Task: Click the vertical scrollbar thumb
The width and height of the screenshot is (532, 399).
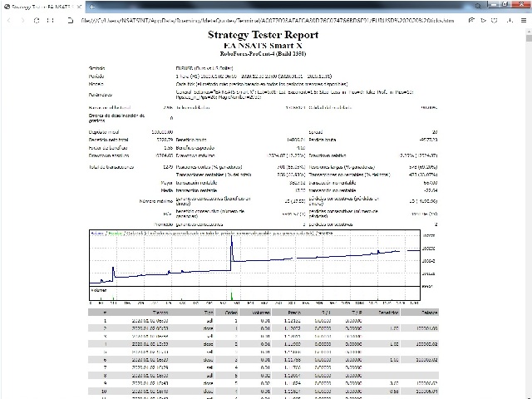Action: click(529, 37)
